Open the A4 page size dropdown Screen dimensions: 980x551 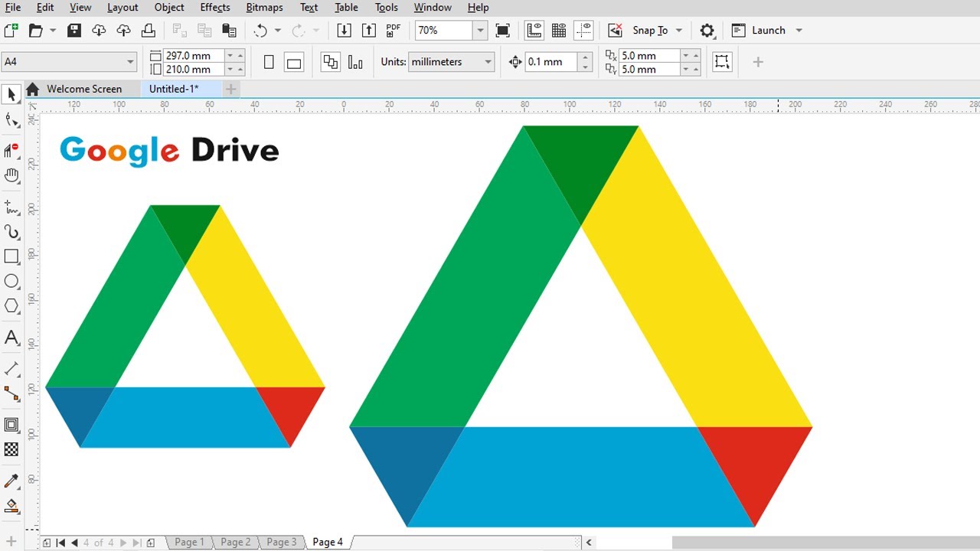click(131, 62)
